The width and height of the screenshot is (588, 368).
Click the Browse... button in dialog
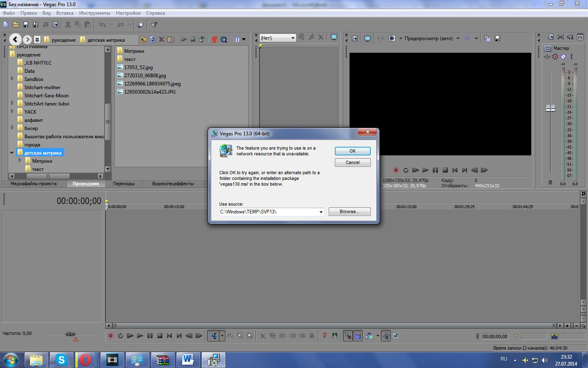tap(350, 211)
